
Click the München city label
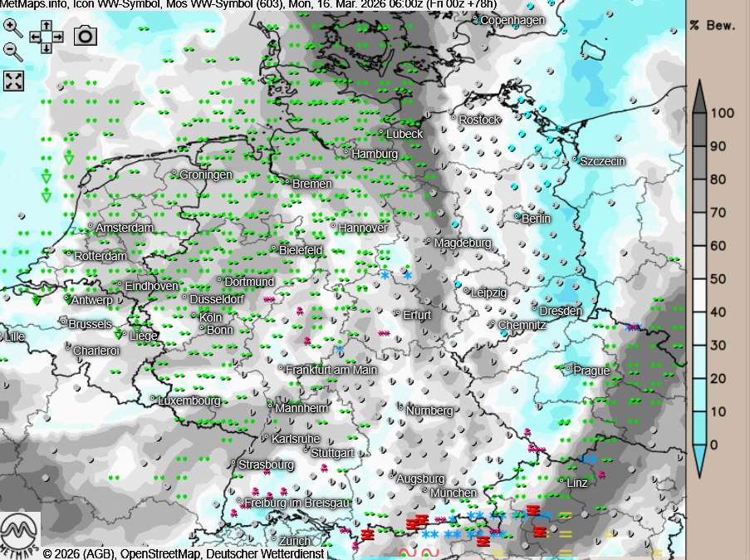(453, 493)
